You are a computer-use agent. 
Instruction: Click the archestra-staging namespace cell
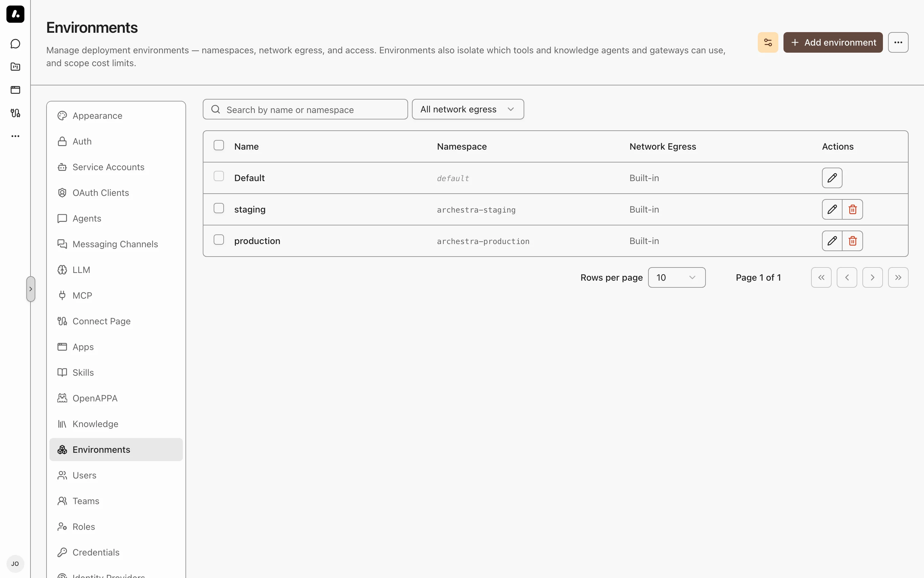476,210
